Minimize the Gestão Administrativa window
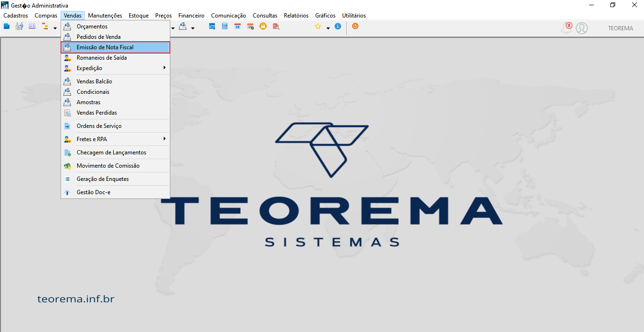Screen dimensions: 644x332 click(x=591, y=5)
